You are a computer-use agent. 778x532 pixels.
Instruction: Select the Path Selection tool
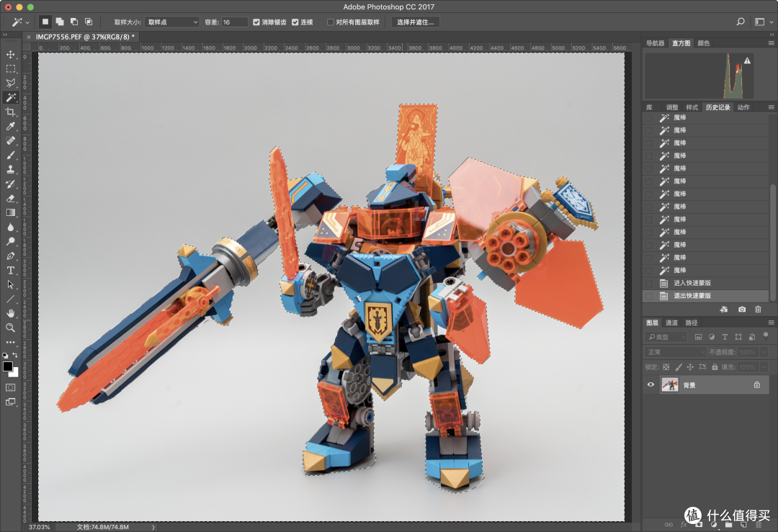(x=10, y=284)
